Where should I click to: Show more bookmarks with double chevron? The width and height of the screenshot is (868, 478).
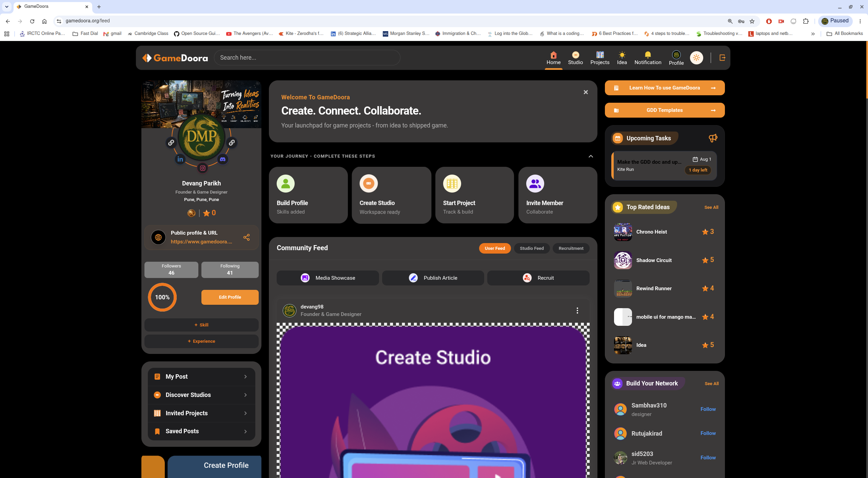[813, 34]
